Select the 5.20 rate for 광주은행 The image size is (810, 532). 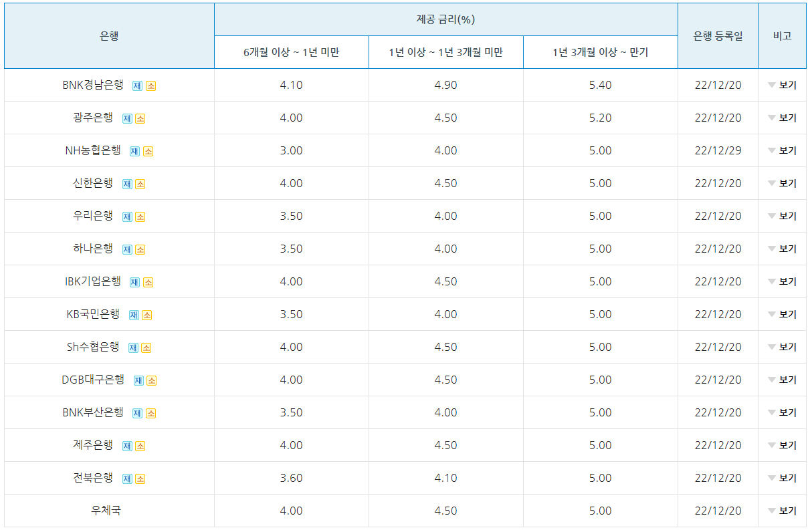pos(601,118)
